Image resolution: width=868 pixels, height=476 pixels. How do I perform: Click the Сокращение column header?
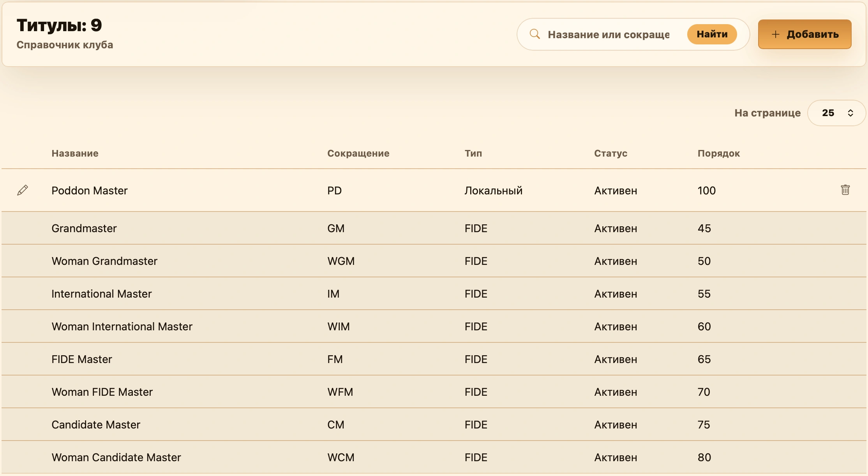(358, 153)
